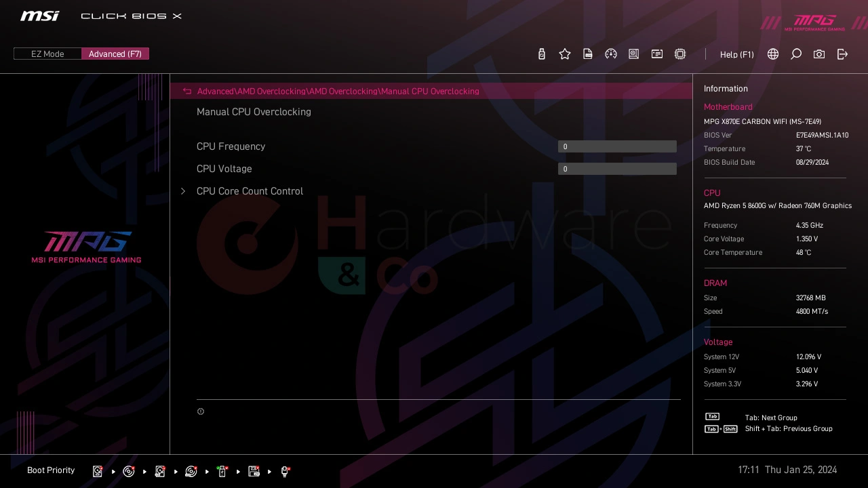The image size is (868, 488).
Task: Click System 12V value 12.096 V
Action: click(809, 357)
